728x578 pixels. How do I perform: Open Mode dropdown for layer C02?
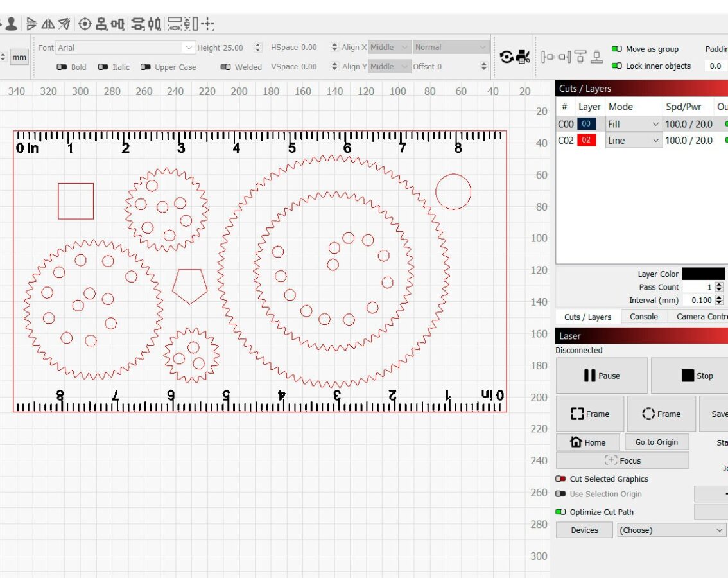[x=633, y=141]
